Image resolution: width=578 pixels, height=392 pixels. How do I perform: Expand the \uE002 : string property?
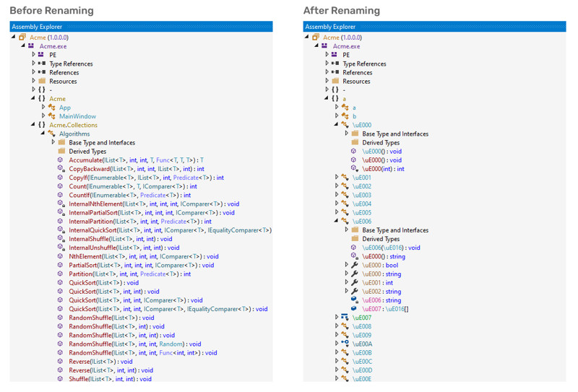(347, 291)
